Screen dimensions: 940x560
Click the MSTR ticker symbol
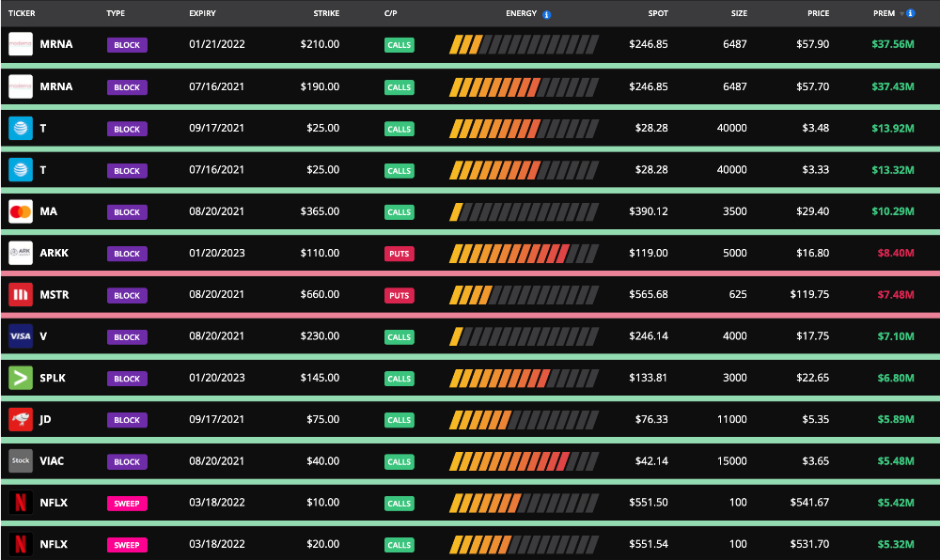[55, 295]
